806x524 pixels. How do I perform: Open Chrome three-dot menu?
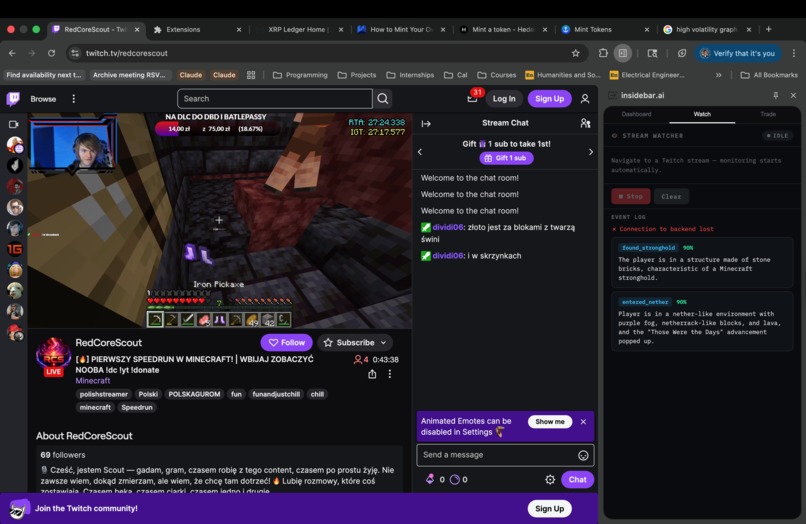tap(794, 53)
